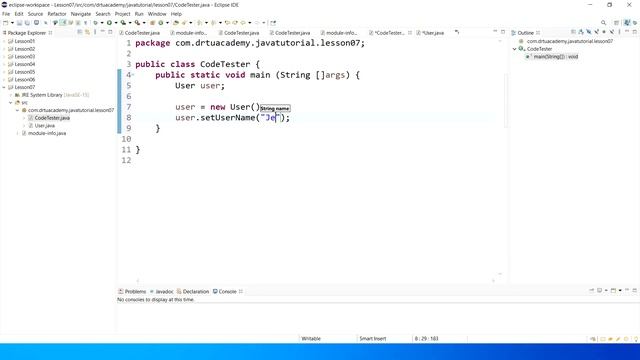Click the New file toolbar icon
The width and height of the screenshot is (640, 360).
pyautogui.click(x=5, y=23)
